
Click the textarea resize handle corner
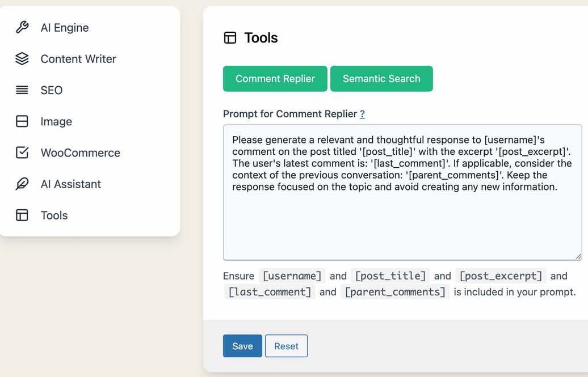pyautogui.click(x=578, y=256)
